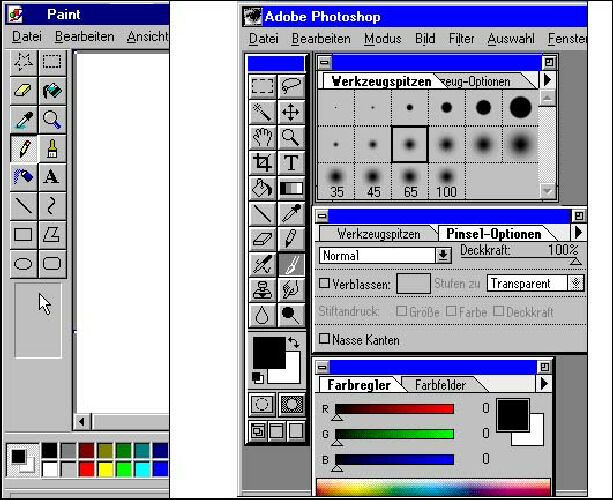The width and height of the screenshot is (613, 500).
Task: Choose the Curve tool in Paint
Action: coord(52,206)
